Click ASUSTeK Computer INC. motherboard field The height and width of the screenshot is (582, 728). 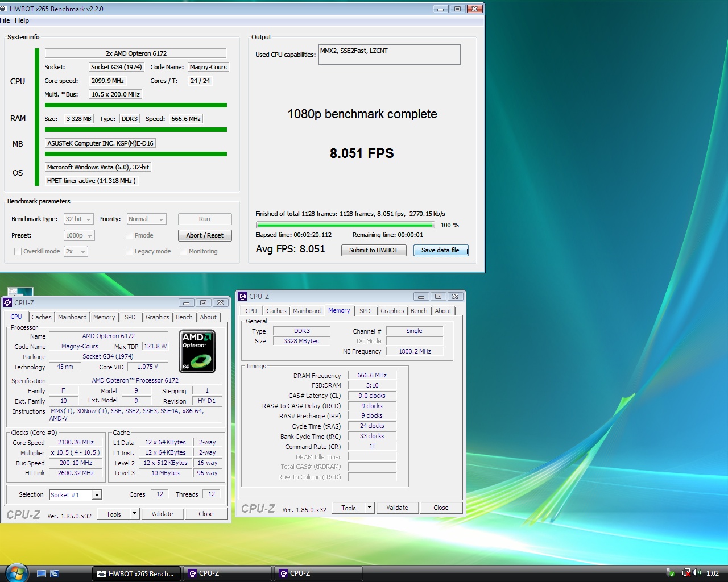click(100, 143)
